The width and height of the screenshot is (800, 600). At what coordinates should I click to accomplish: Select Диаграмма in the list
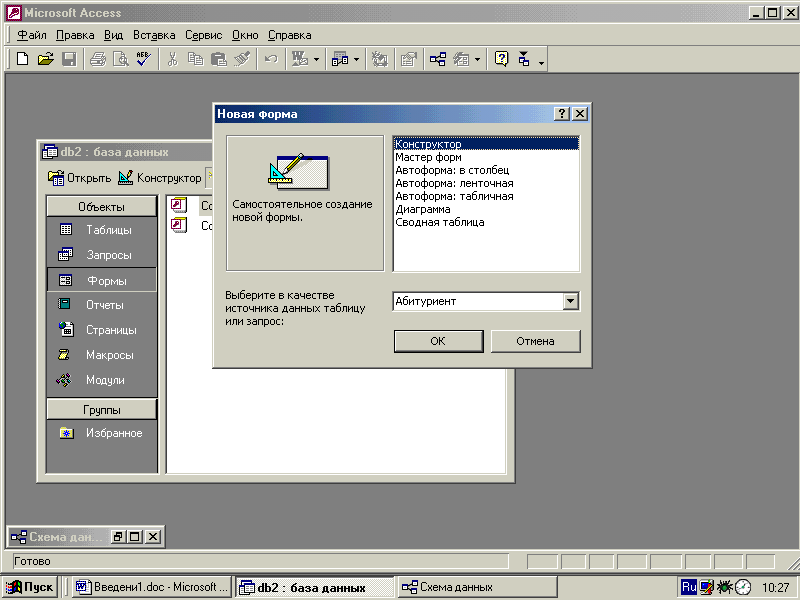click(486, 209)
